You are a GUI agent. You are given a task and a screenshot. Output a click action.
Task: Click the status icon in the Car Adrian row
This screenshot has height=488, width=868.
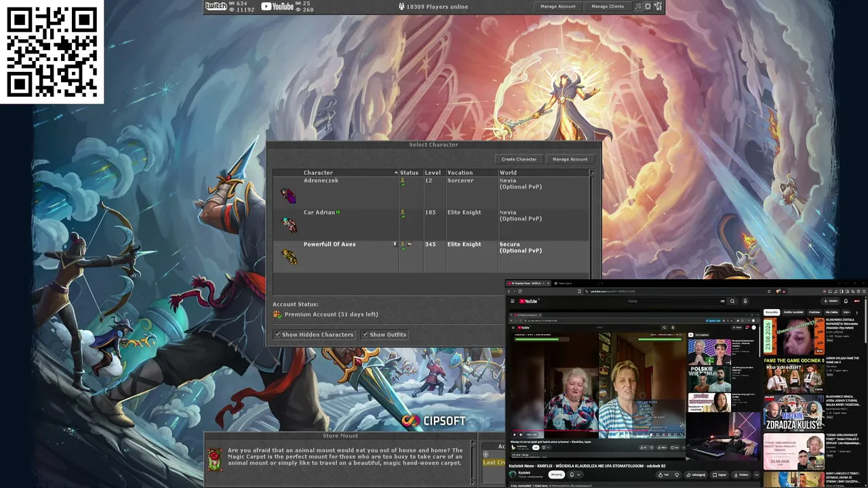[403, 213]
